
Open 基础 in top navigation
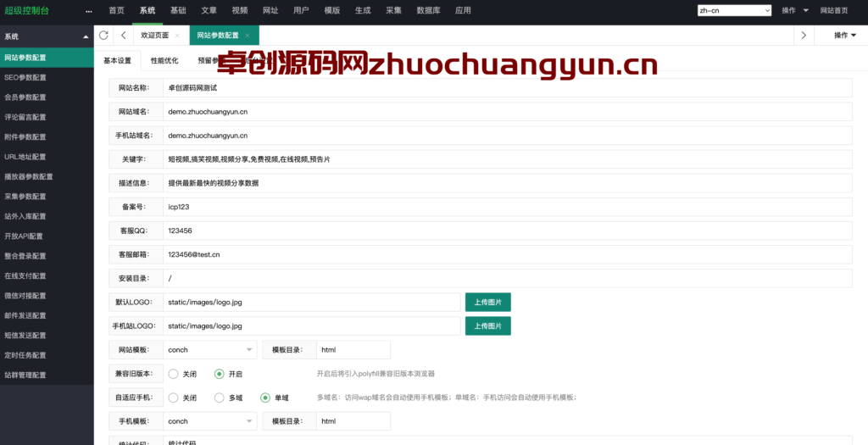178,10
